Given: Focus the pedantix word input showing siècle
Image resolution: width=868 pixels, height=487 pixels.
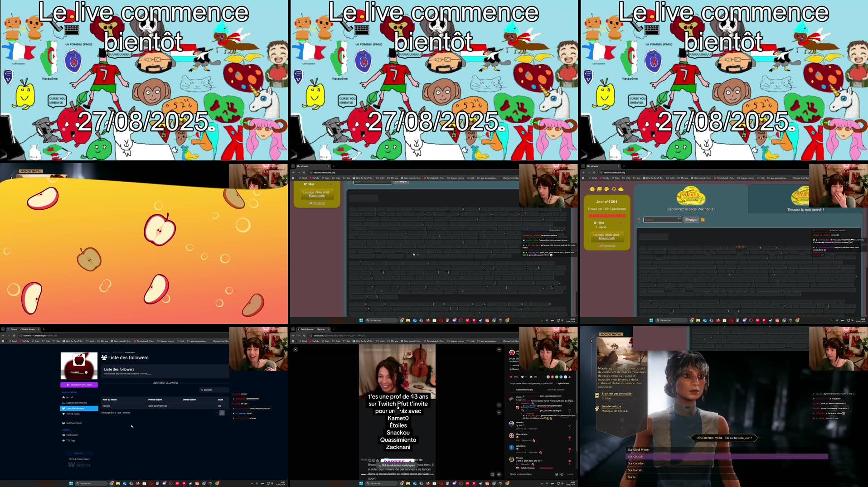Looking at the screenshot, I should pyautogui.click(x=662, y=220).
